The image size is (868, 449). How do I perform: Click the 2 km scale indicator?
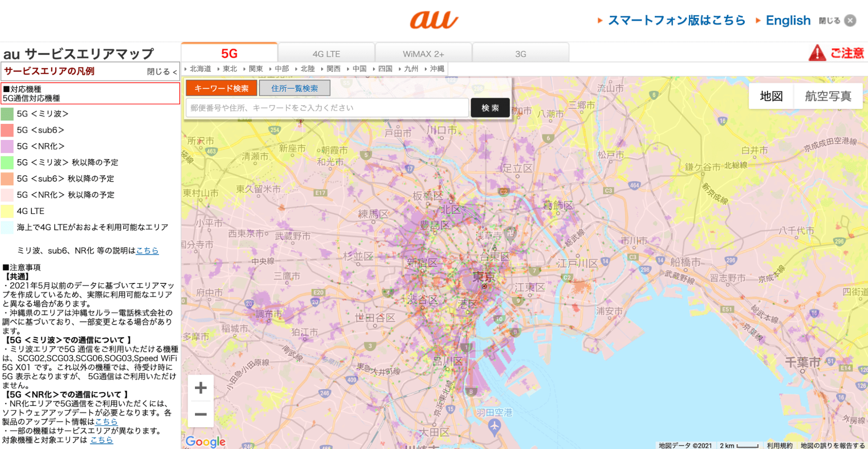[x=739, y=446]
